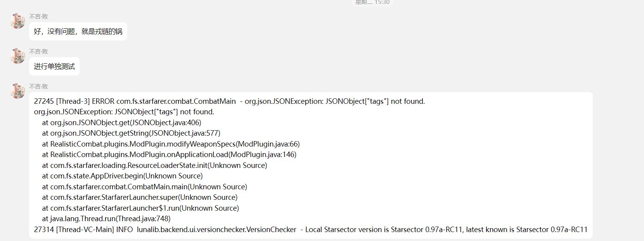
Task: Click the "进行单独测试" message bubble
Action: click(x=54, y=66)
